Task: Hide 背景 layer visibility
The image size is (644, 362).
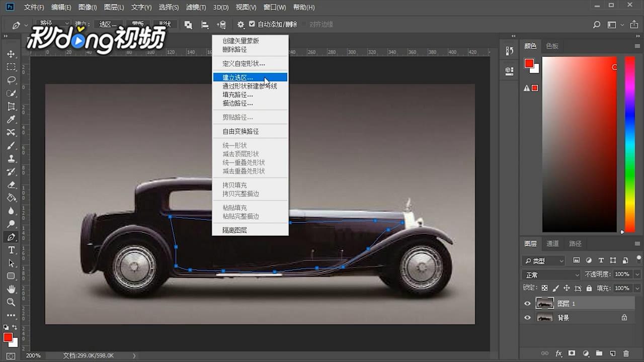Action: [x=527, y=318]
